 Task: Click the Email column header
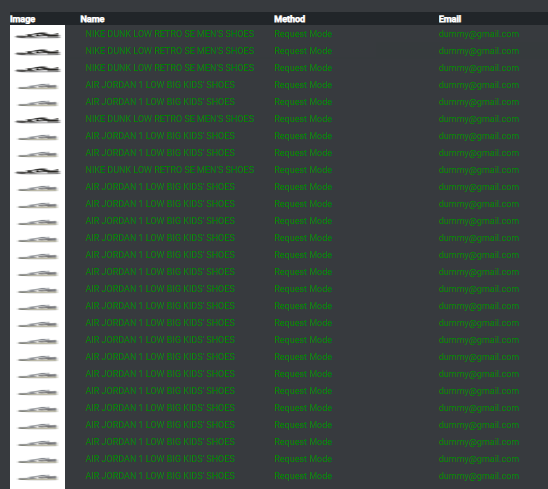[450, 19]
